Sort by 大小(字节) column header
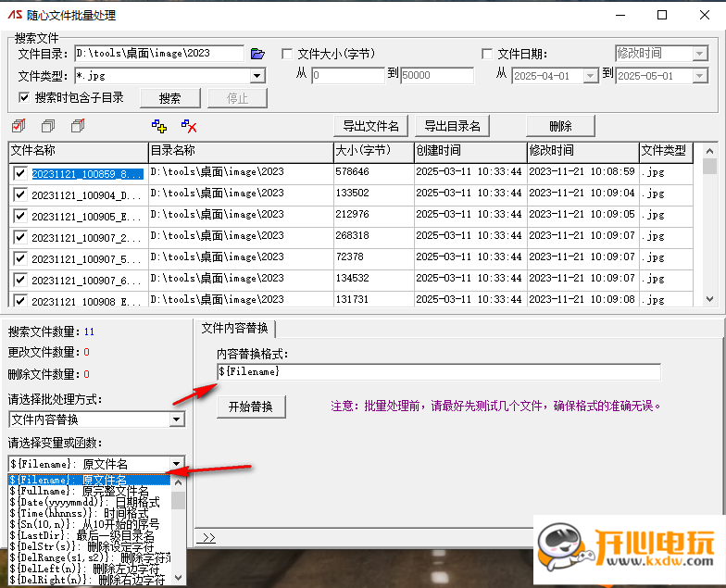Screen dimensions: 726x588 (374, 151)
